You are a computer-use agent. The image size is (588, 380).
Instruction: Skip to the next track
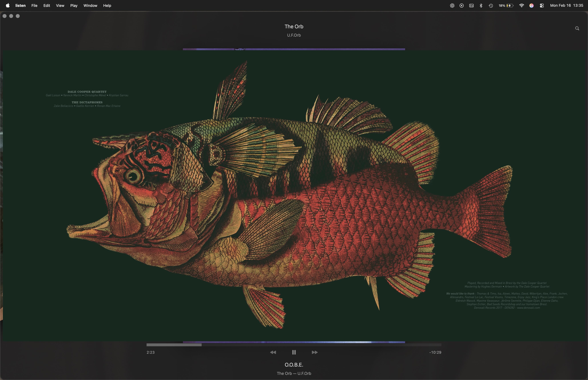click(315, 352)
